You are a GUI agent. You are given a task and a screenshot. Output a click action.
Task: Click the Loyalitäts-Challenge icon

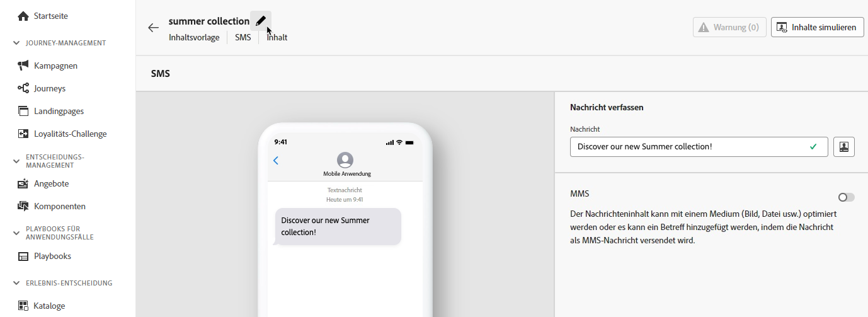[x=23, y=134]
